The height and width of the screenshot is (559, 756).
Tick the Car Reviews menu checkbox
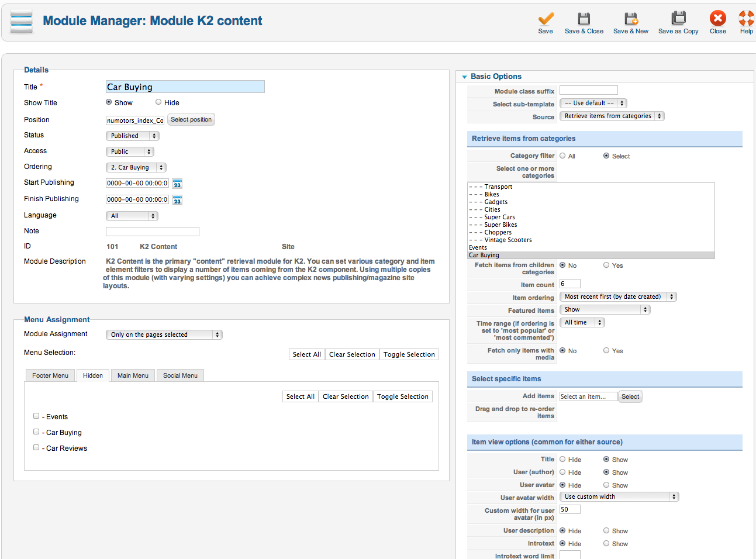pyautogui.click(x=36, y=447)
